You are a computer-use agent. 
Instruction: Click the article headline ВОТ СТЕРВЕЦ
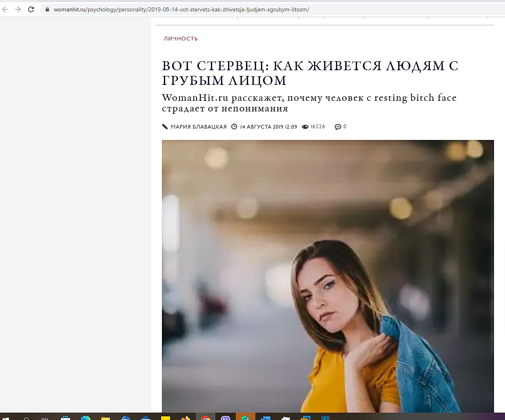(x=310, y=73)
